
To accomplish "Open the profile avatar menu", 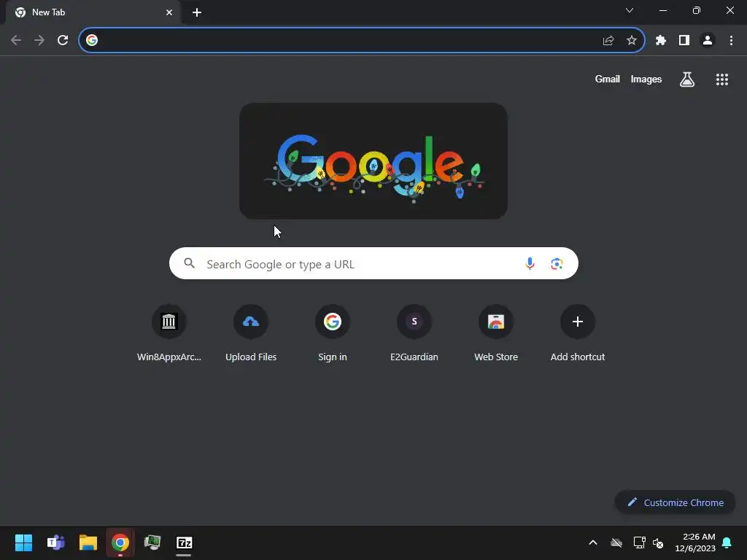I will point(708,41).
